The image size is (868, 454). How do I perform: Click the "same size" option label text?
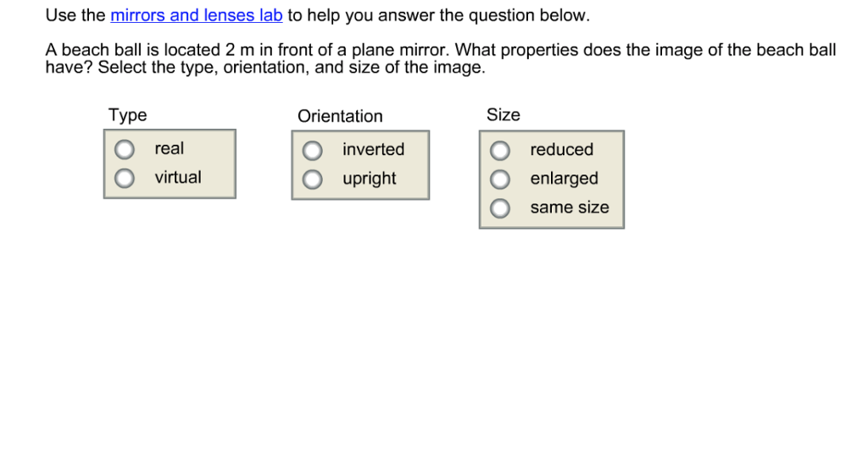point(569,208)
